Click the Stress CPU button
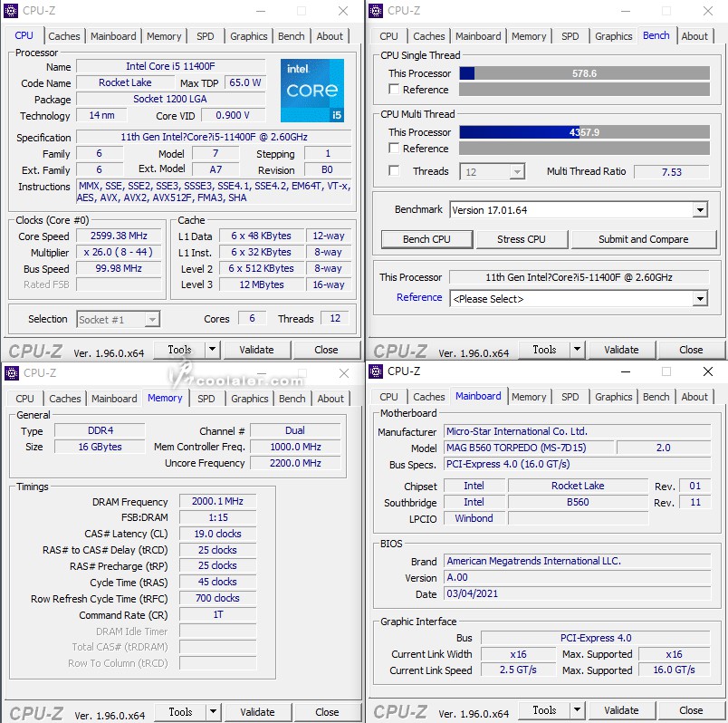The width and height of the screenshot is (728, 723). (522, 239)
